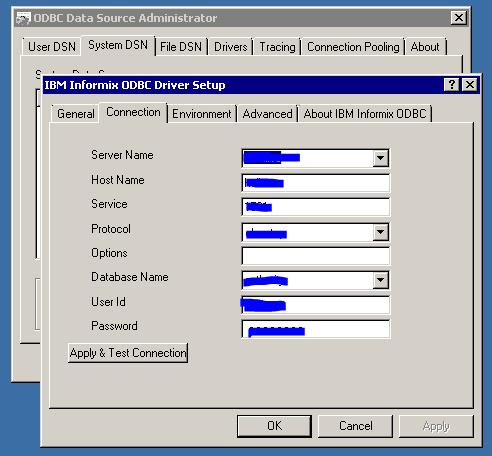This screenshot has height=456, width=492.
Task: Click the "Database Name" label
Action: pos(130,277)
